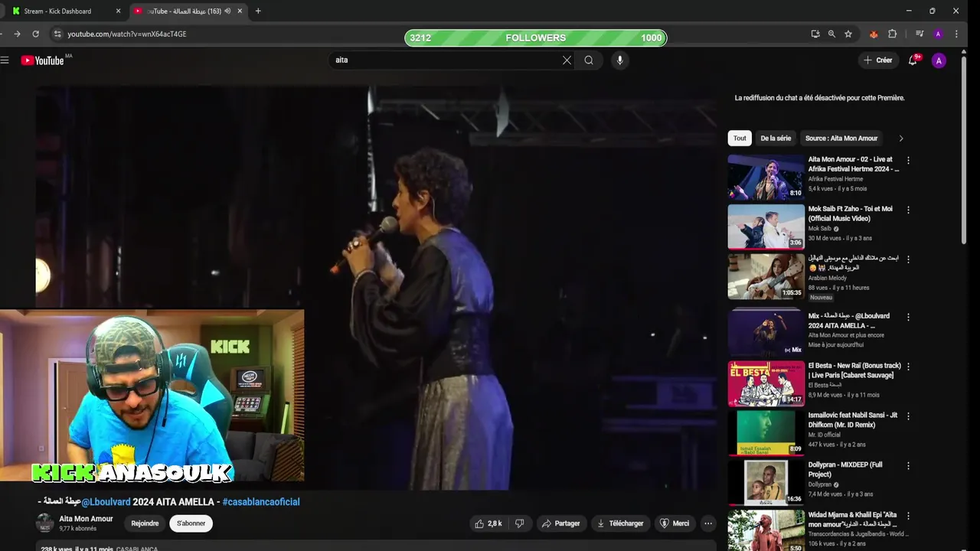Dislike the video with thumbs down
Image resolution: width=980 pixels, height=551 pixels.
coord(520,523)
